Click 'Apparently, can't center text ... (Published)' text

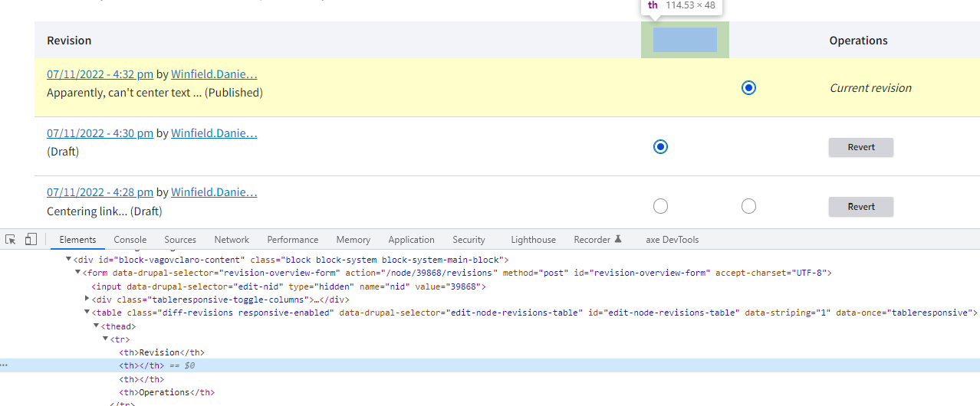(x=155, y=93)
